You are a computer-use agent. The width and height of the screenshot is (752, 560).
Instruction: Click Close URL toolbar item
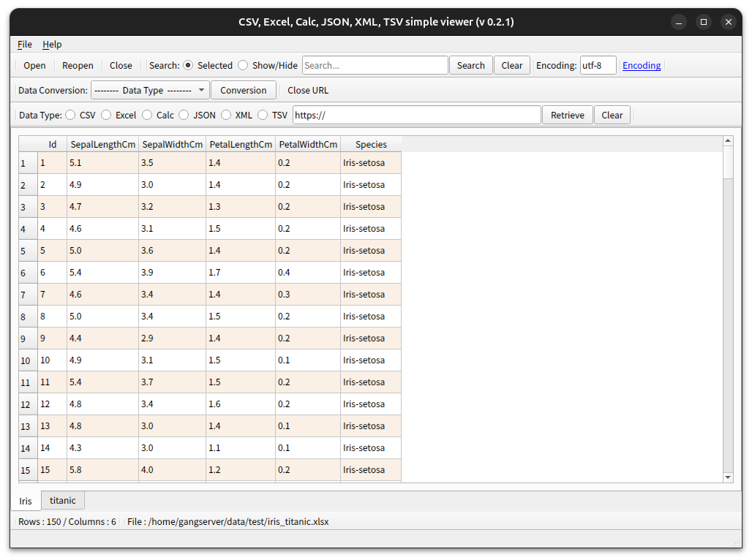tap(308, 91)
